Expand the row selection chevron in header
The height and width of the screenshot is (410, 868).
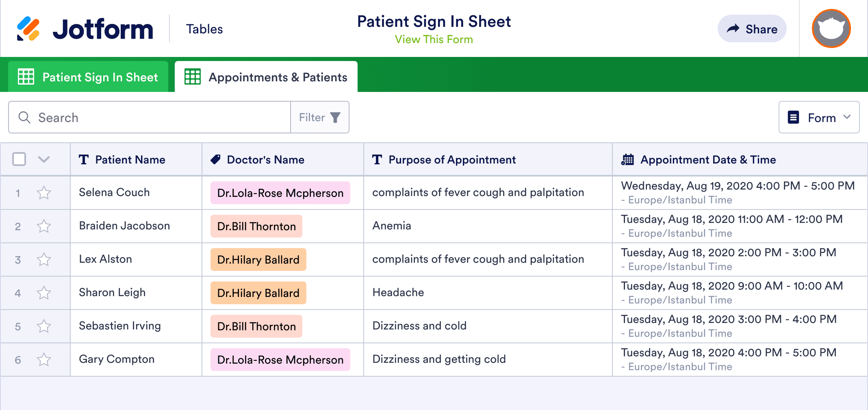pyautogui.click(x=44, y=159)
